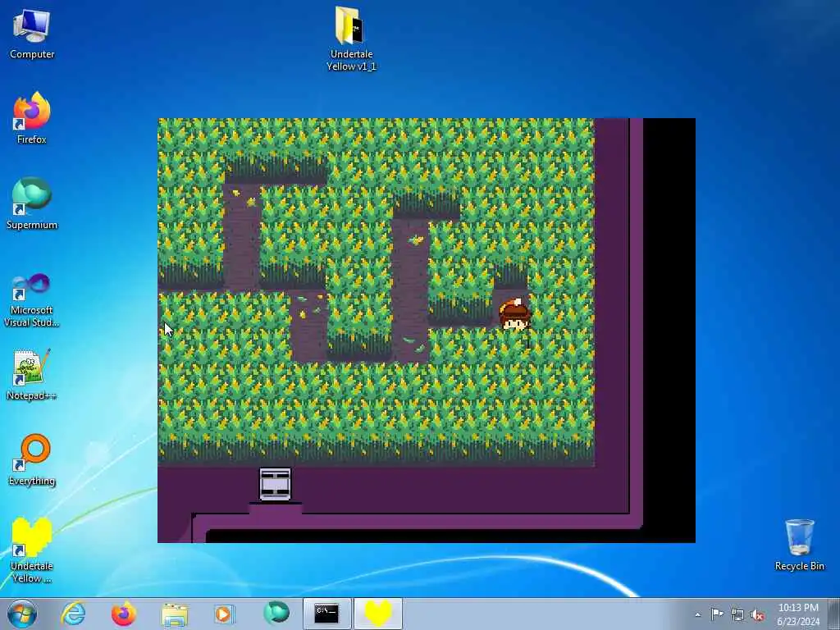Click the gray box below the cornfield
Image resolution: width=840 pixels, height=630 pixels.
pos(275,484)
